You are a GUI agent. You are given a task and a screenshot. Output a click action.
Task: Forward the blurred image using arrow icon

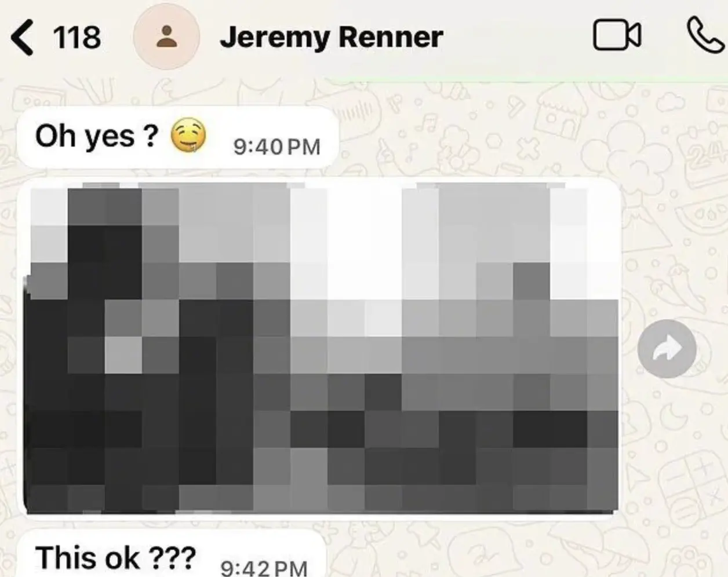coord(667,349)
